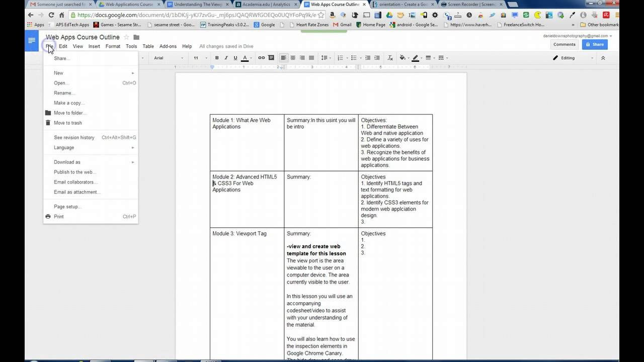The width and height of the screenshot is (644, 362).
Task: Click the trash icon beside Move to trash
Action: point(48,123)
